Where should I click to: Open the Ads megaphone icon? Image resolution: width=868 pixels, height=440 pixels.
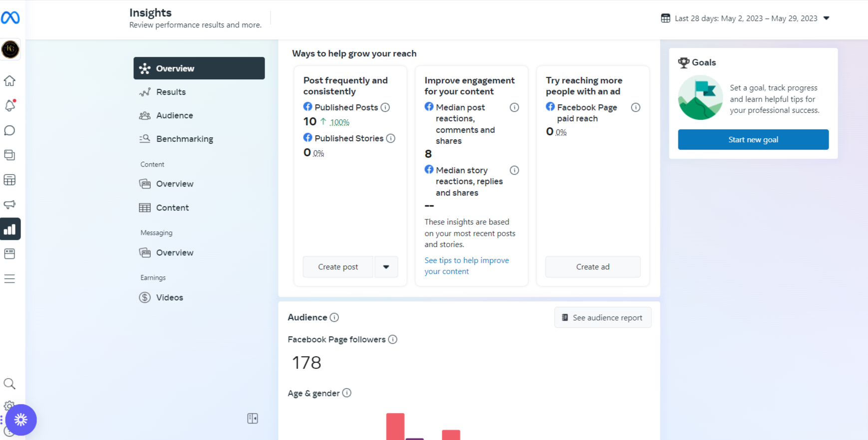click(x=10, y=205)
